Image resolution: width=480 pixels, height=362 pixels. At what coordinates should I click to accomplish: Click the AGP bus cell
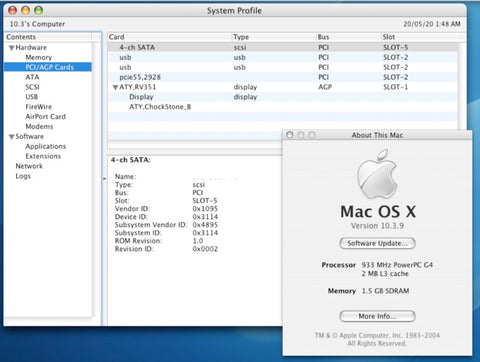click(325, 87)
